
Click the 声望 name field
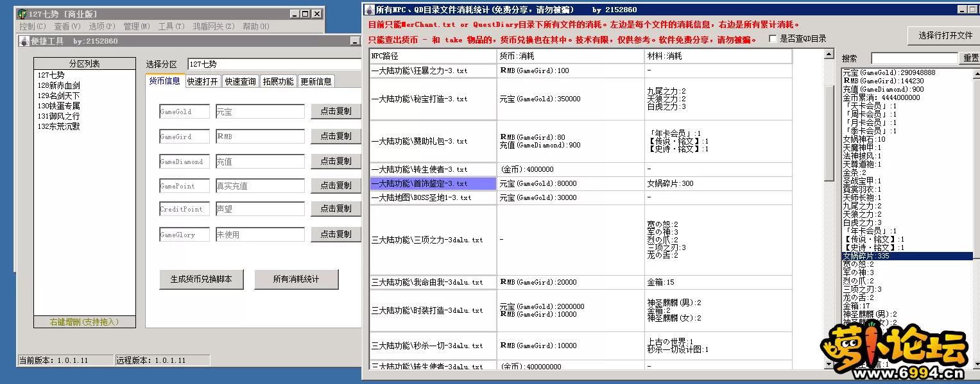pyautogui.click(x=260, y=209)
